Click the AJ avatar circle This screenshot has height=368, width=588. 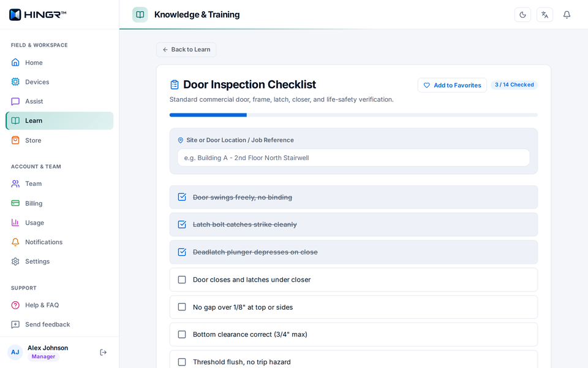pyautogui.click(x=15, y=352)
